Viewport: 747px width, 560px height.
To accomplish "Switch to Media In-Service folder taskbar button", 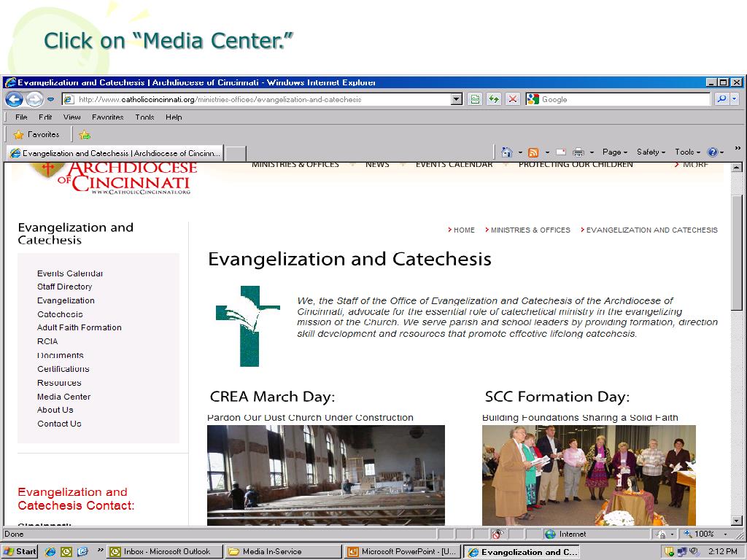I will coord(282,551).
